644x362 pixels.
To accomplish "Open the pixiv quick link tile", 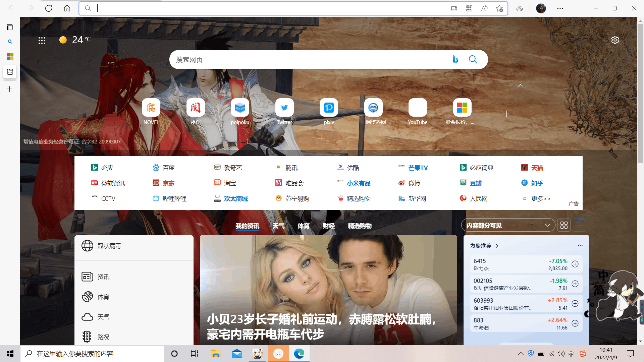I will pyautogui.click(x=329, y=108).
